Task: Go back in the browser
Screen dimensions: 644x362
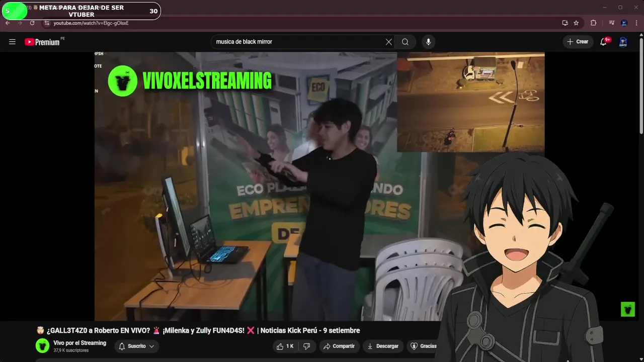Action: pos(8,23)
